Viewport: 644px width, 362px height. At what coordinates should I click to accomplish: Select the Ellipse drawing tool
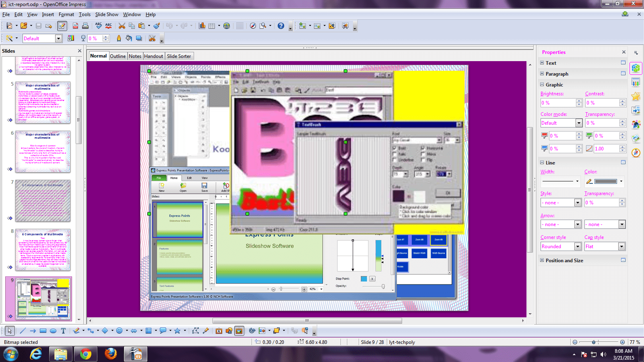53,331
